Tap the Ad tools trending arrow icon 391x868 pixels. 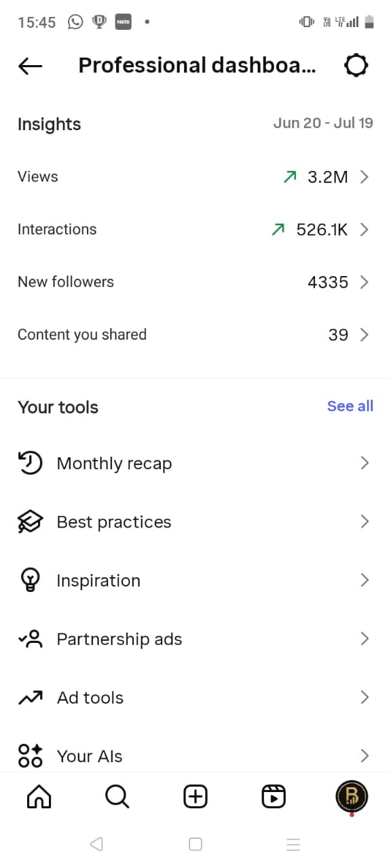point(30,698)
